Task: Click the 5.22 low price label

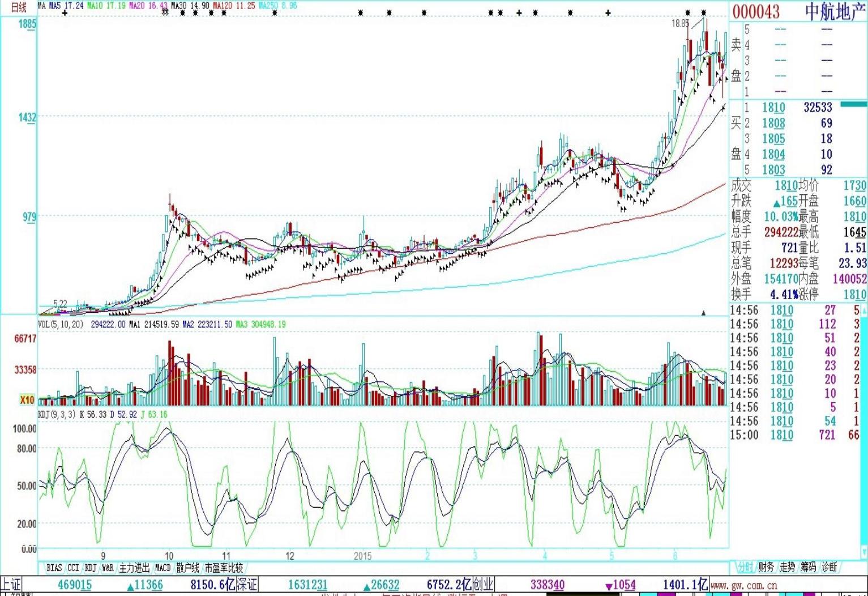Action: [x=60, y=304]
